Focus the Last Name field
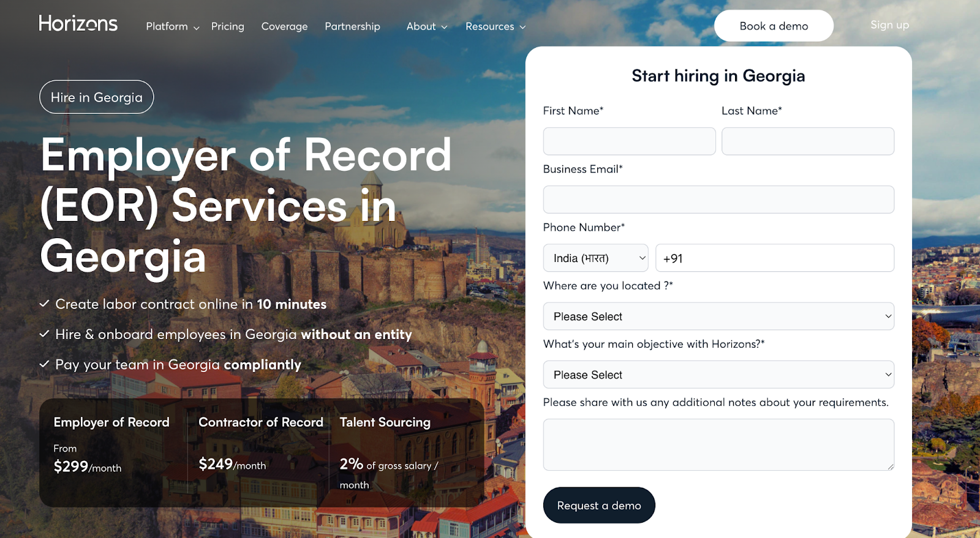The height and width of the screenshot is (538, 980). [x=808, y=141]
